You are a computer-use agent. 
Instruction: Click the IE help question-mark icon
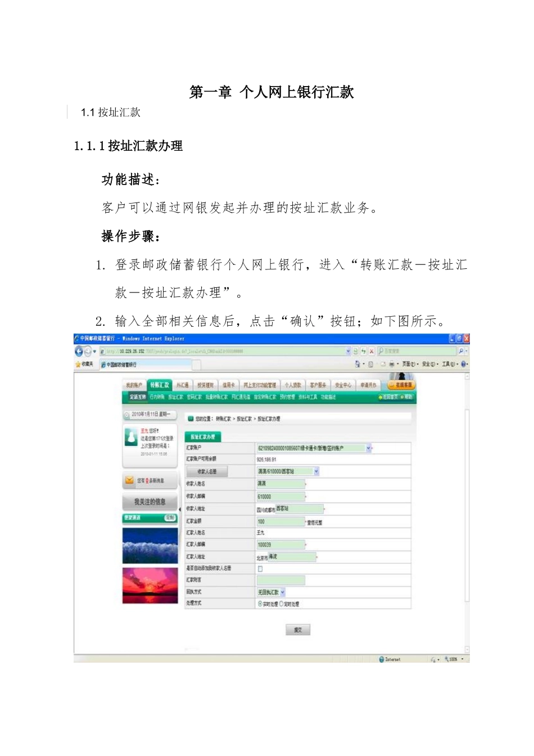click(x=463, y=364)
